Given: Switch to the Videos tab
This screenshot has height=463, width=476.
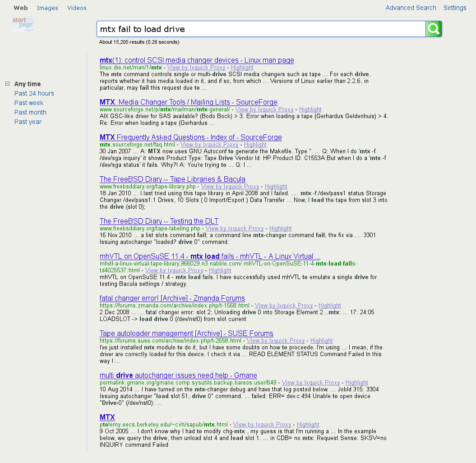Looking at the screenshot, I should pyautogui.click(x=77, y=8).
